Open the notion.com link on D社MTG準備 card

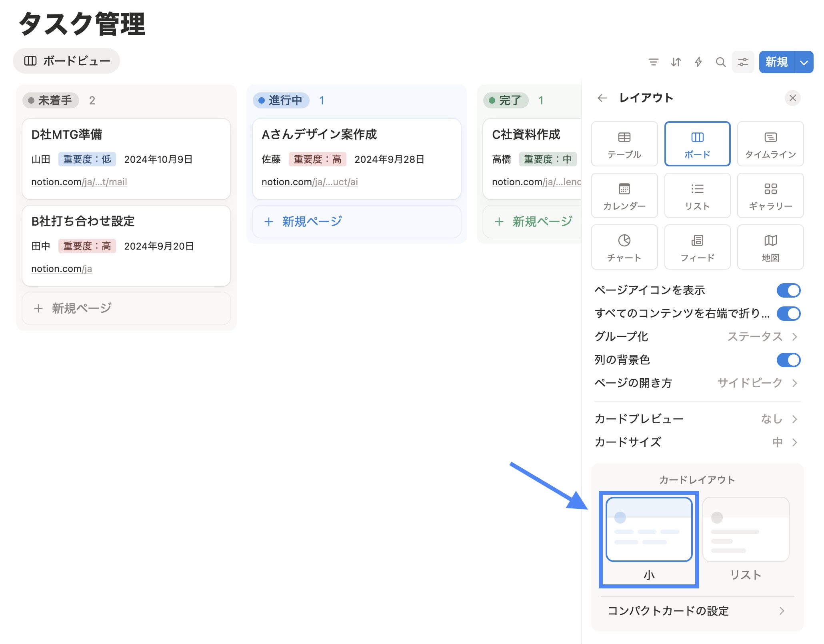click(78, 182)
